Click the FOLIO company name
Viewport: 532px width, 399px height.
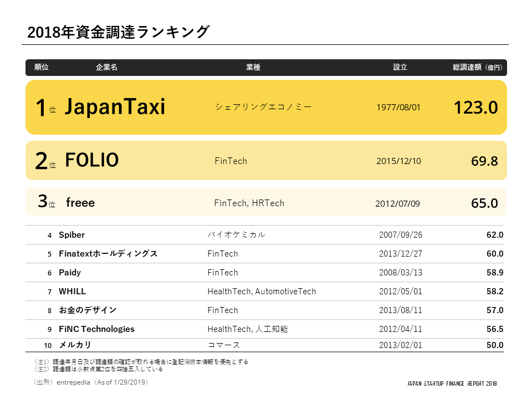[x=92, y=160]
